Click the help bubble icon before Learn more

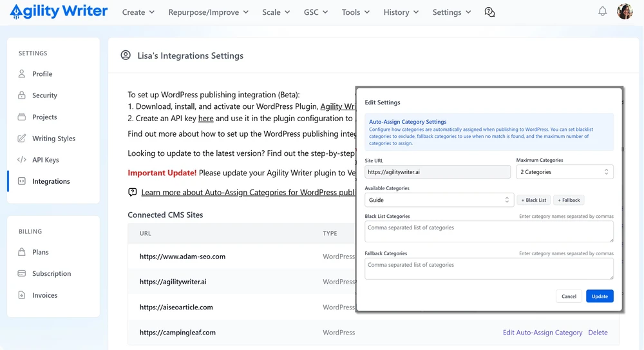point(132,192)
